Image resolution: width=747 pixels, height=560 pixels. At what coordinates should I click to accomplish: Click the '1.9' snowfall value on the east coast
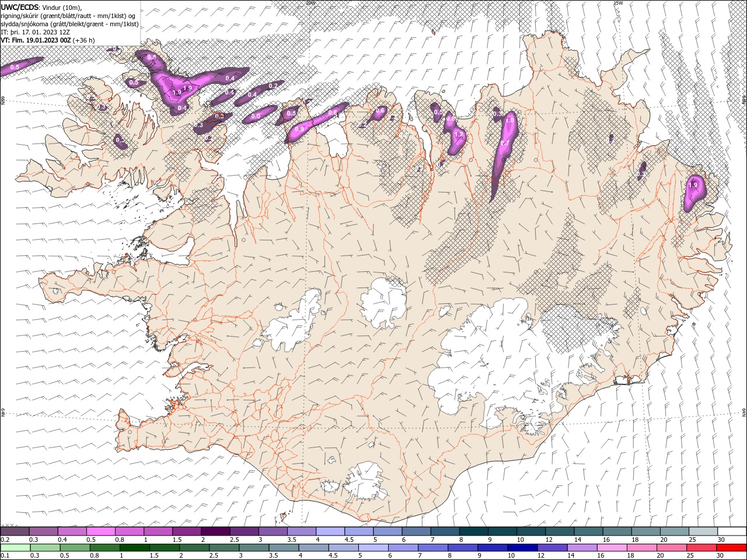[693, 185]
